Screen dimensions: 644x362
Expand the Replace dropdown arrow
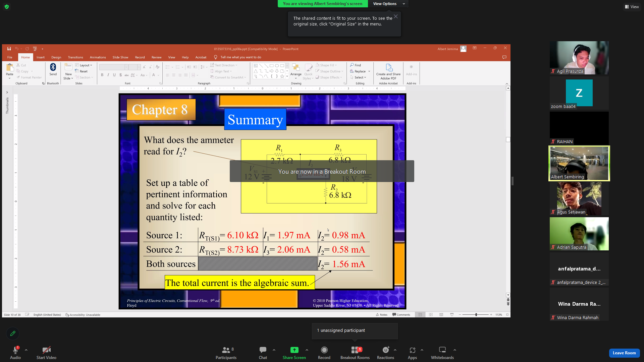pos(369,71)
